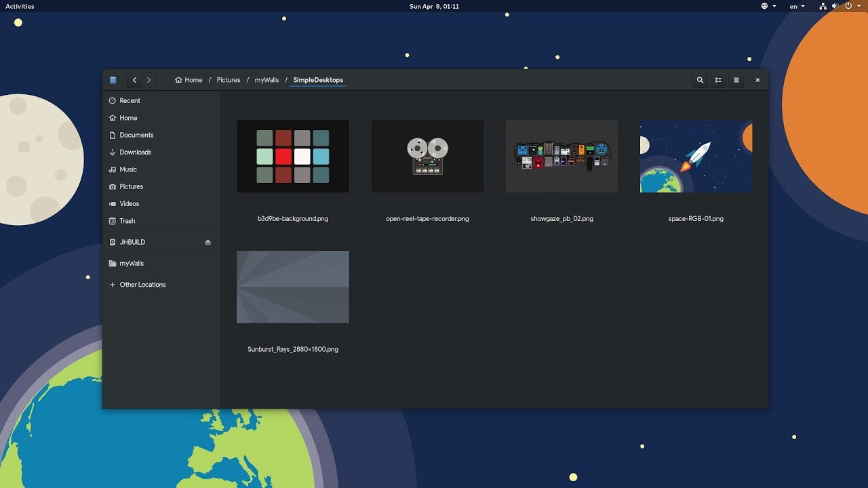
Task: Open the en keyboard layout dropdown
Action: coord(797,6)
